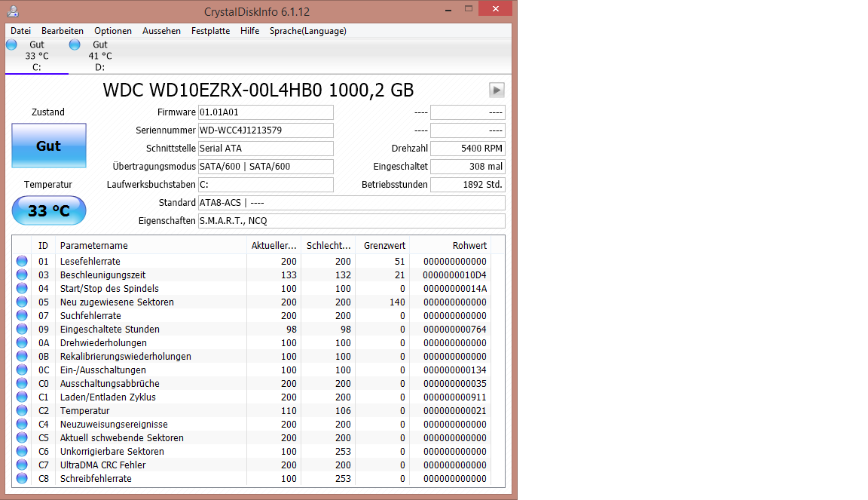The image size is (868, 500).
Task: Close the CrystalDiskInfo window
Action: 496,8
